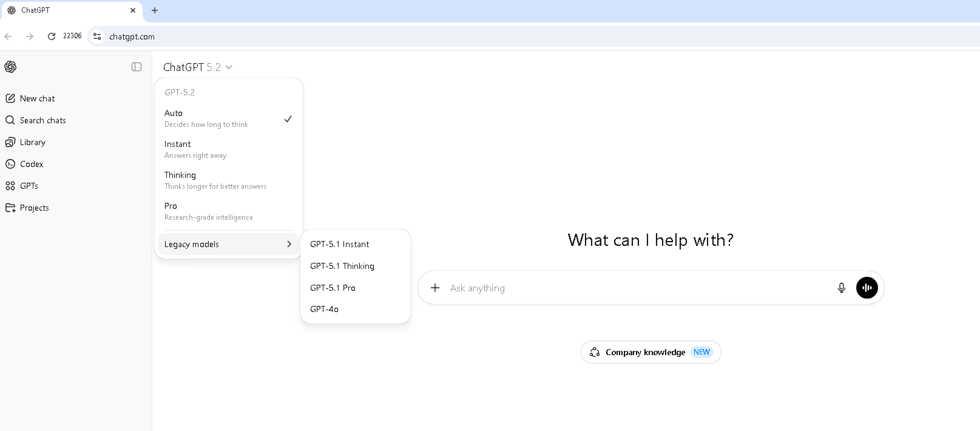Screen dimensions: 980x431
Task: Click the Company knowledge button
Action: tap(650, 352)
